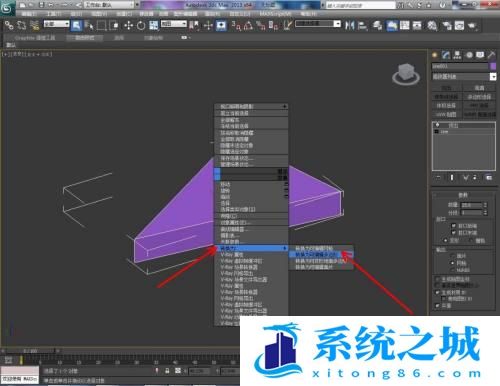
Task: Select the Select and Rotate tool
Action: click(141, 25)
